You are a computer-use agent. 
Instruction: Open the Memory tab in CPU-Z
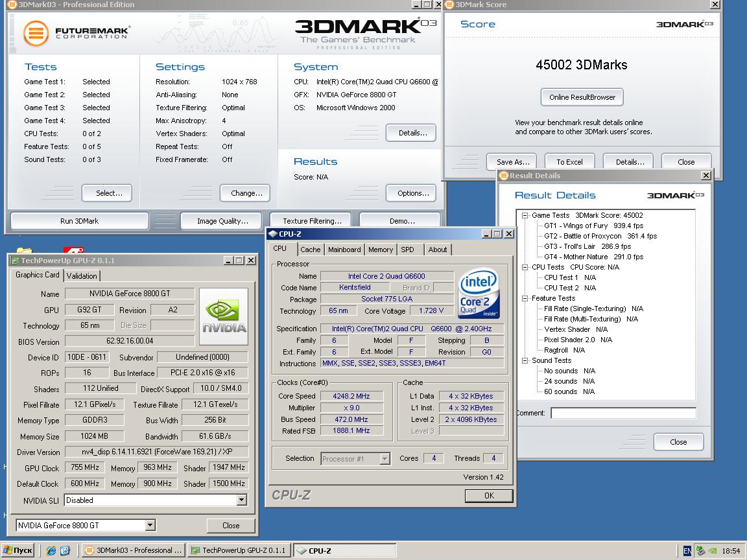pyautogui.click(x=381, y=250)
